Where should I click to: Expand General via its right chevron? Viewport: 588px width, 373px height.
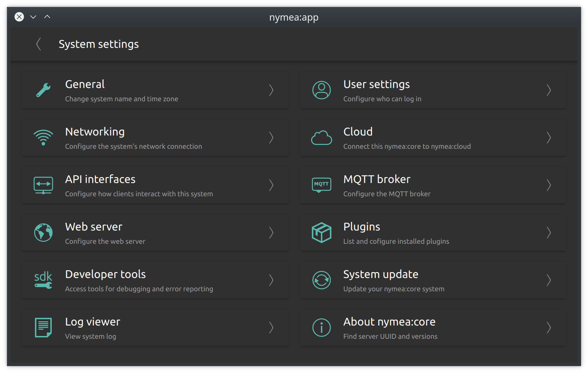tap(271, 90)
